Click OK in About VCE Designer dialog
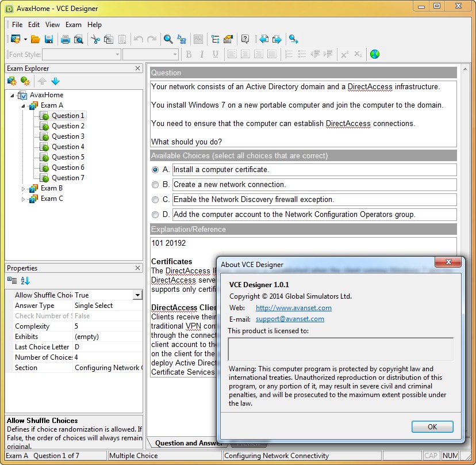The height and width of the screenshot is (465, 476). click(432, 426)
